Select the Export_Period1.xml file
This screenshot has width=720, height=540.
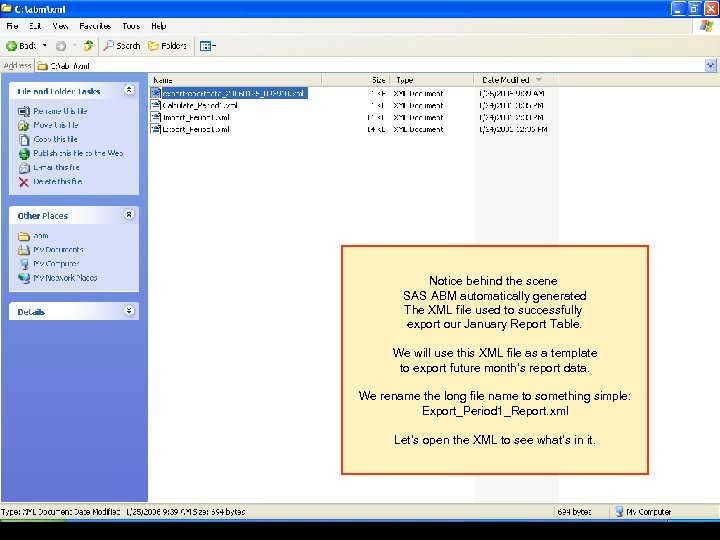point(196,129)
